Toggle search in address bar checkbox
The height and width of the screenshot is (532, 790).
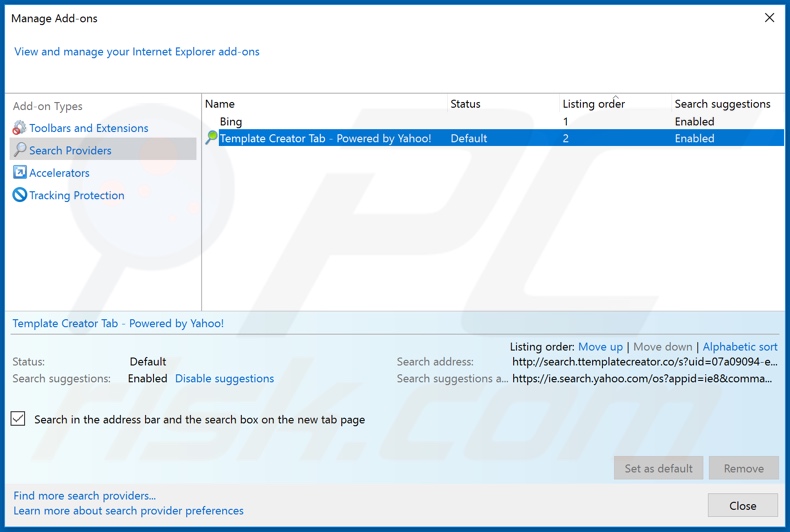(x=18, y=419)
